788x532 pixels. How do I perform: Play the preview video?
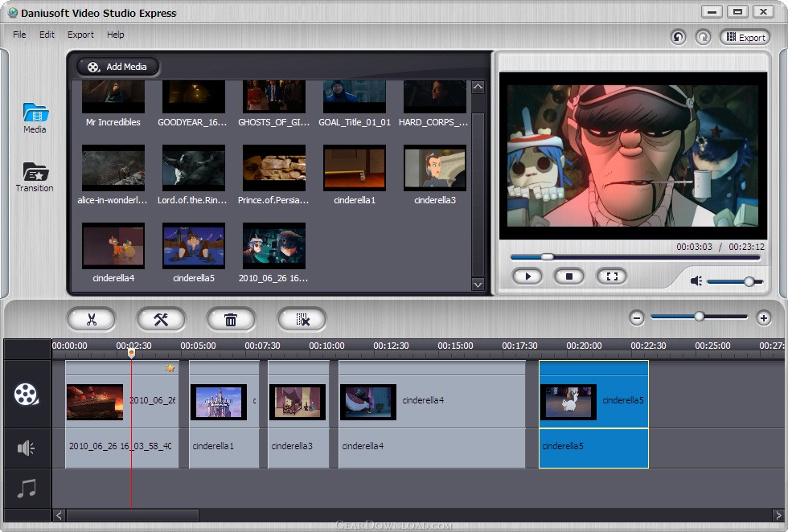point(527,276)
